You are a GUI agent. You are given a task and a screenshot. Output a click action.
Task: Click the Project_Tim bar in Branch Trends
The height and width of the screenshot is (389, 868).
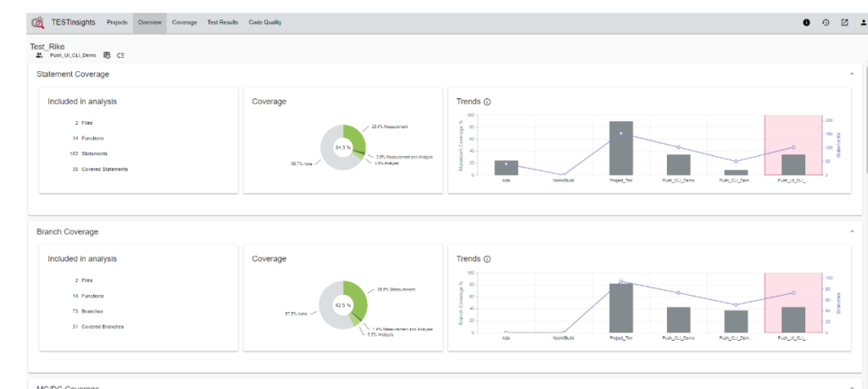point(620,308)
